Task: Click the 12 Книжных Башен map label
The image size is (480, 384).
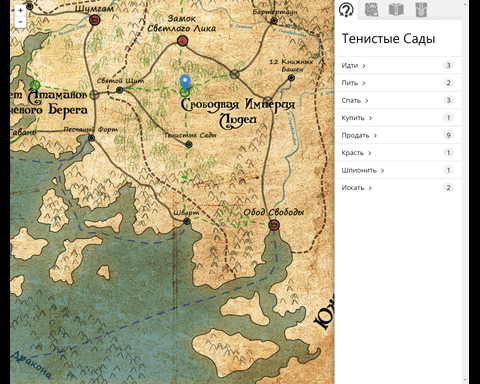Action: tap(292, 65)
